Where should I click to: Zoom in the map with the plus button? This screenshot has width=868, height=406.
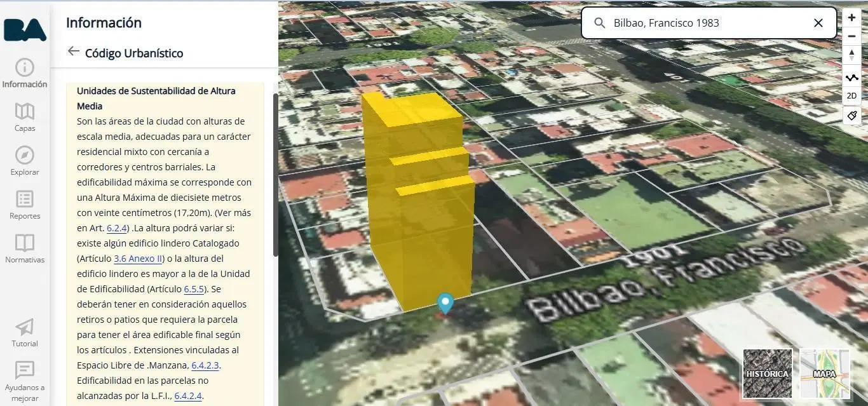[x=851, y=18]
